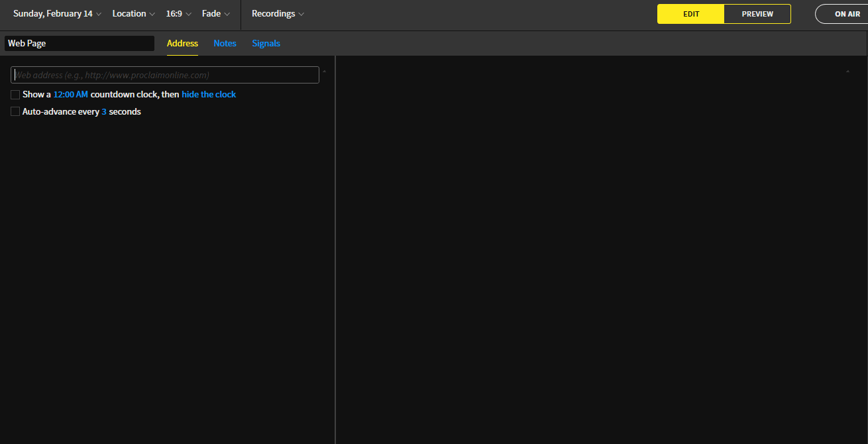The height and width of the screenshot is (444, 868).
Task: Open the Sunday, February 14 date dropdown
Action: 57,14
